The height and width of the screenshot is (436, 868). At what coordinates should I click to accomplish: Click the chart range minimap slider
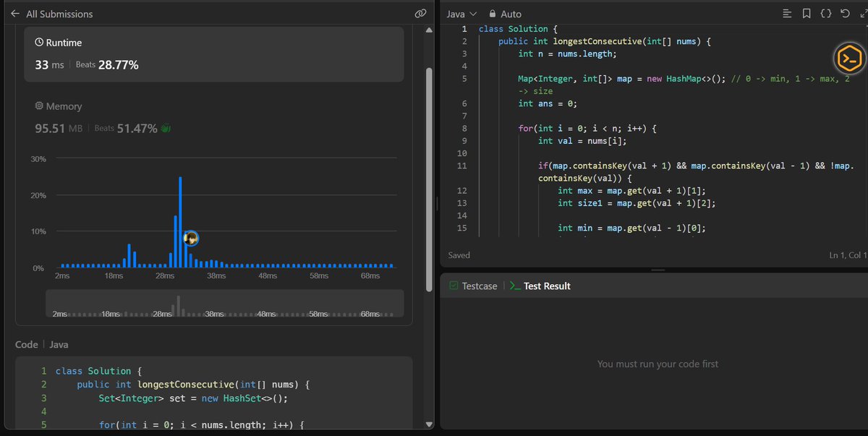224,303
